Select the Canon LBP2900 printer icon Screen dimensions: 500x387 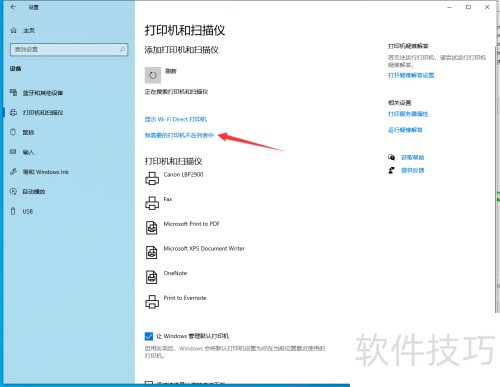click(152, 178)
